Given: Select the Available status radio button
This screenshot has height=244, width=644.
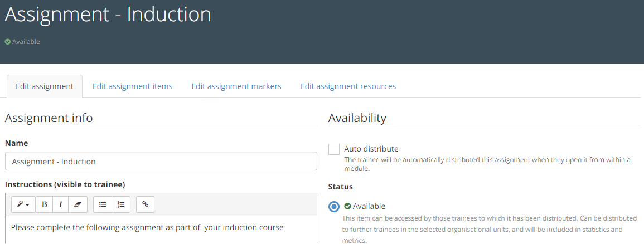Looking at the screenshot, I should point(334,207).
